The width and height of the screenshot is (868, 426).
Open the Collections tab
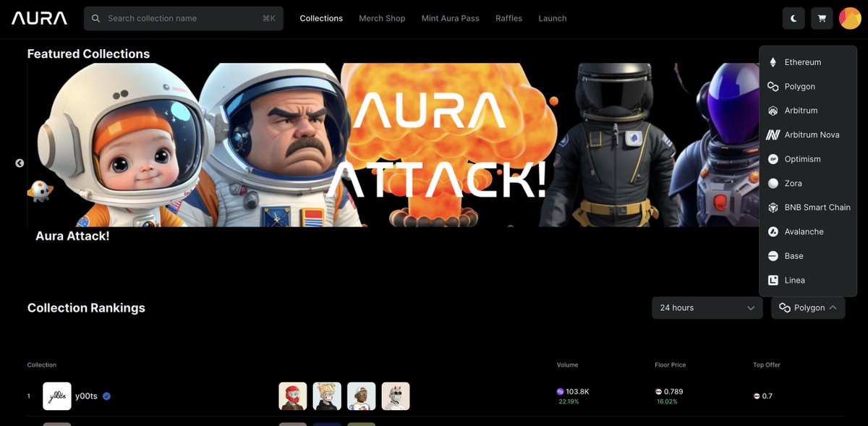321,18
